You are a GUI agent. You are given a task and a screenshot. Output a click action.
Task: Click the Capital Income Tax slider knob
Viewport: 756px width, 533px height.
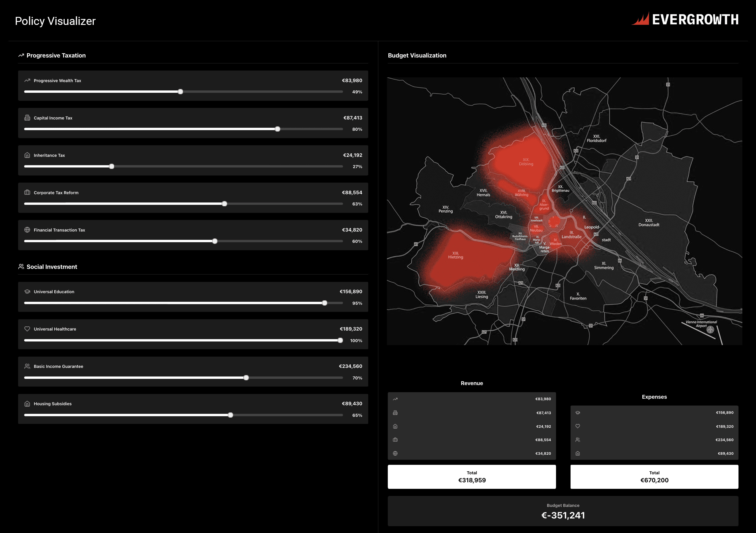coord(278,129)
